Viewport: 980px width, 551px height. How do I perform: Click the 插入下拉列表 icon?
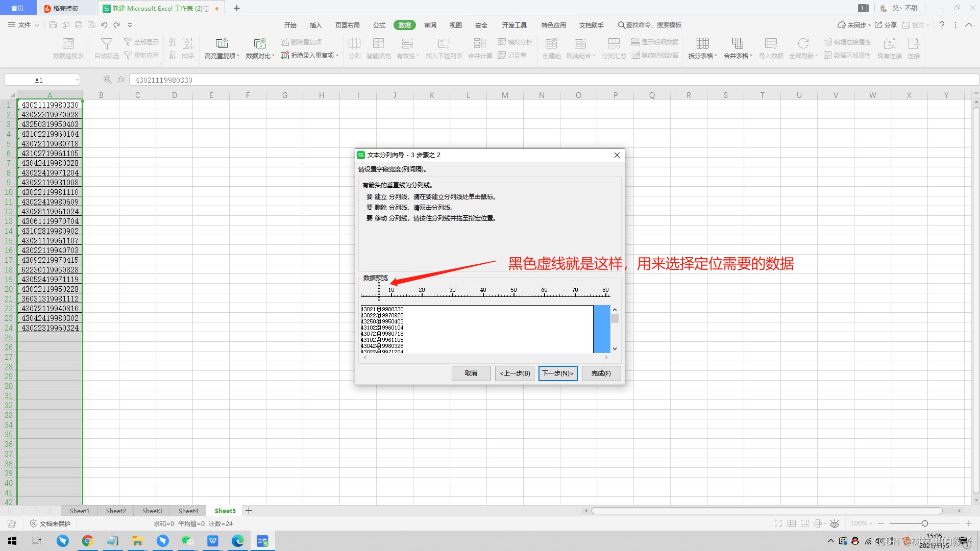pyautogui.click(x=444, y=48)
